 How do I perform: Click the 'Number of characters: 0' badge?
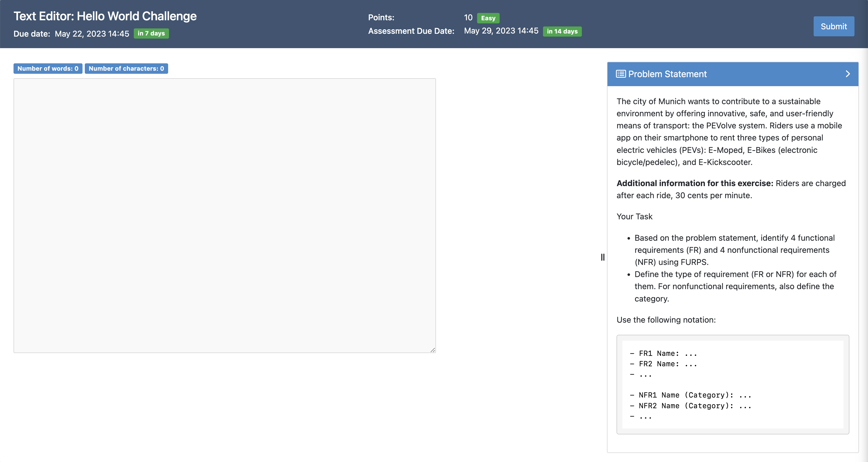tap(126, 68)
